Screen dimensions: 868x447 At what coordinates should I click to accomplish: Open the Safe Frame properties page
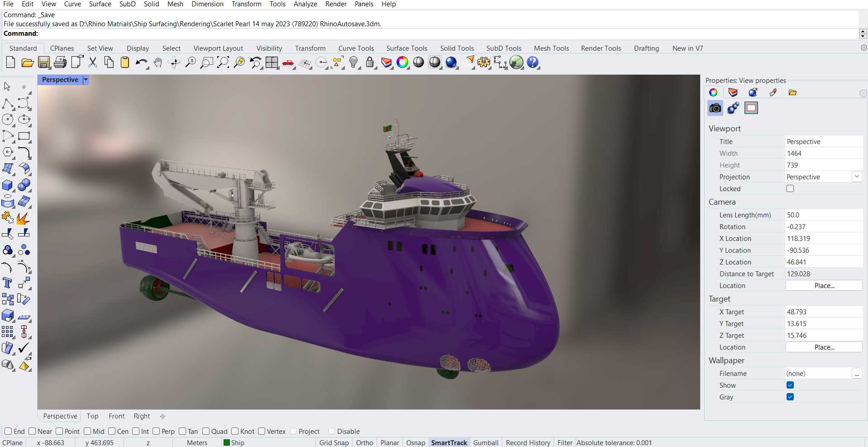[751, 108]
